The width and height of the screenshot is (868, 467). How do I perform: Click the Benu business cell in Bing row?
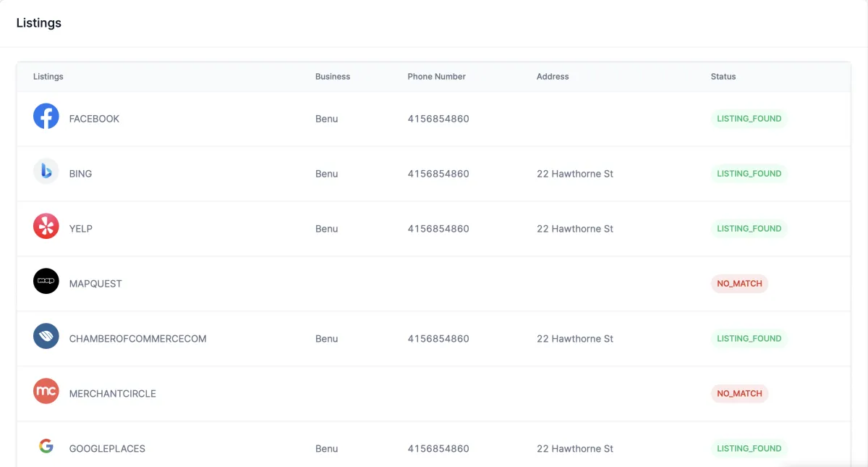[327, 174]
